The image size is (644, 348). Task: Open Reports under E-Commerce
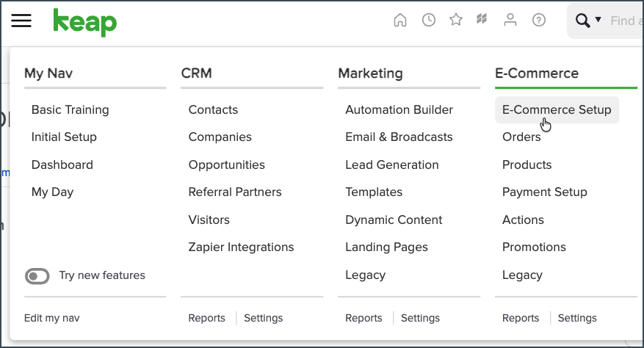[521, 318]
